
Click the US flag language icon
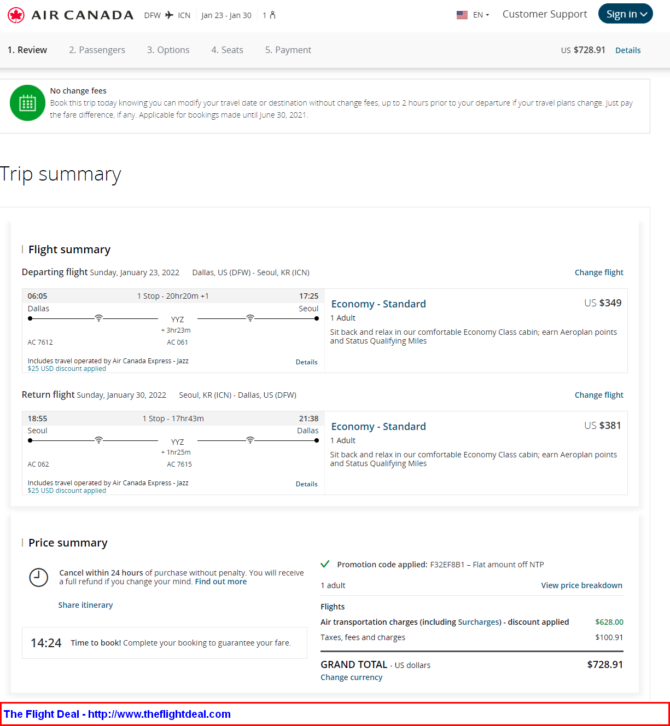pos(462,15)
